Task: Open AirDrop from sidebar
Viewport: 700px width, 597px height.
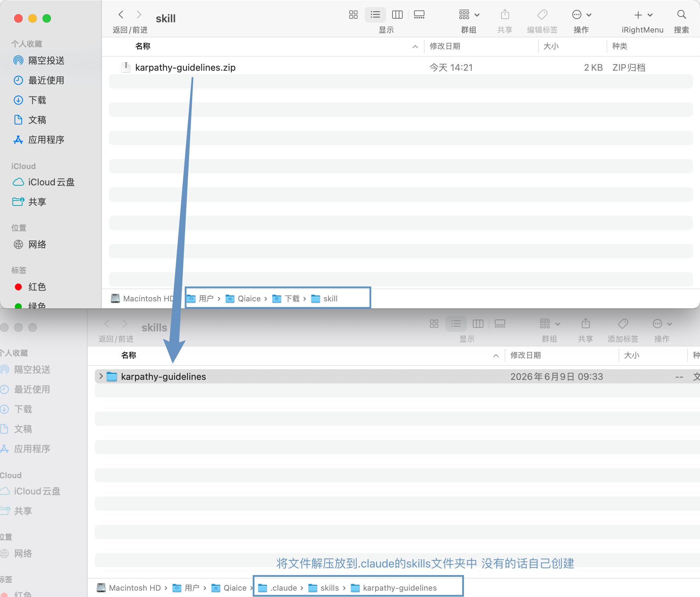Action: pos(39,60)
